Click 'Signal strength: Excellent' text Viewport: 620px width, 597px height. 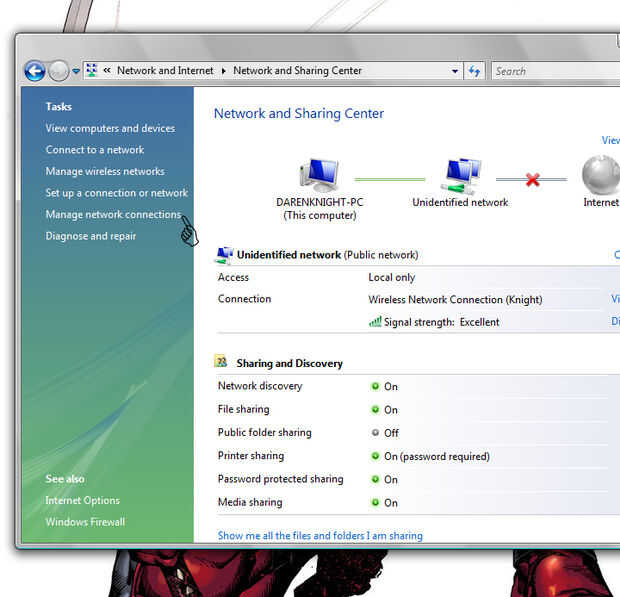tap(442, 322)
